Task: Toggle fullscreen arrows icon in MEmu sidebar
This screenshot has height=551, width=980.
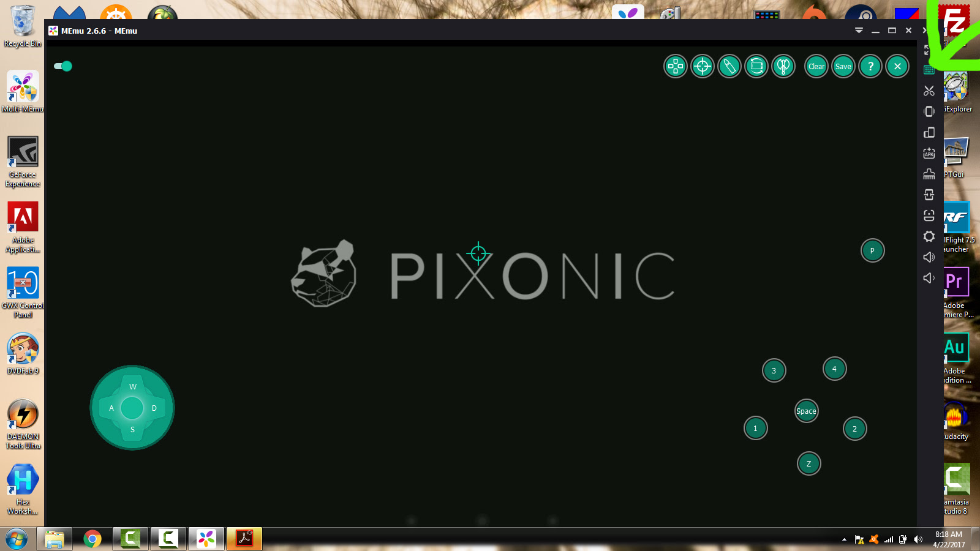Action: [927, 50]
